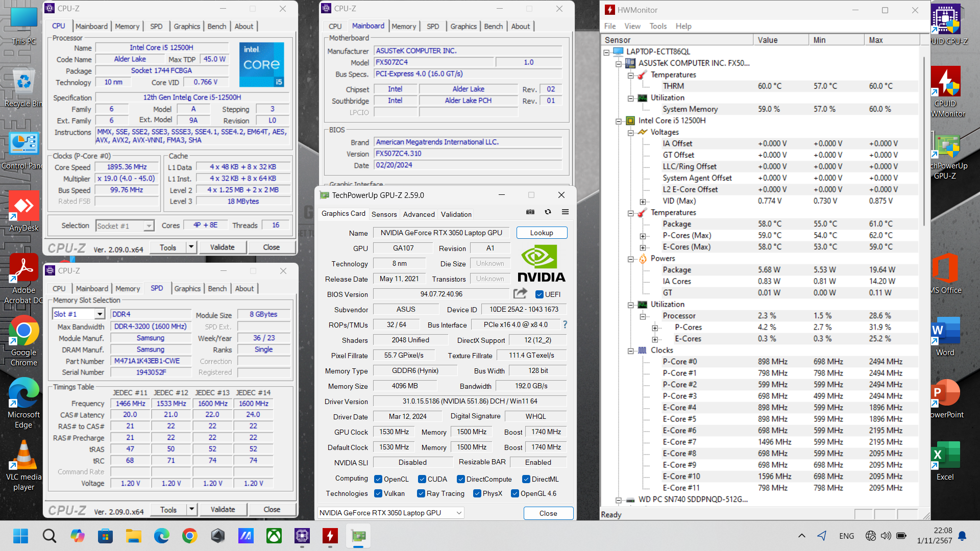980x551 pixels.
Task: Toggle the DirectCompute checkbox
Action: tap(461, 479)
